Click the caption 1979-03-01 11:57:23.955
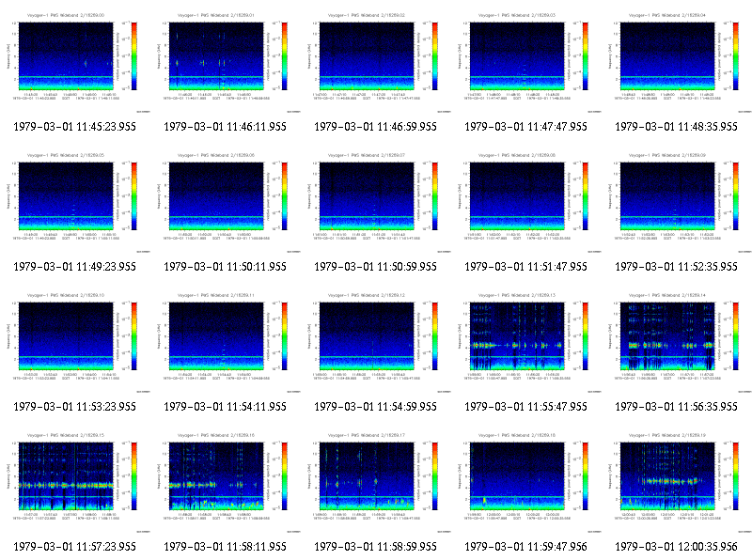The width and height of the screenshot is (752, 560). click(x=75, y=547)
